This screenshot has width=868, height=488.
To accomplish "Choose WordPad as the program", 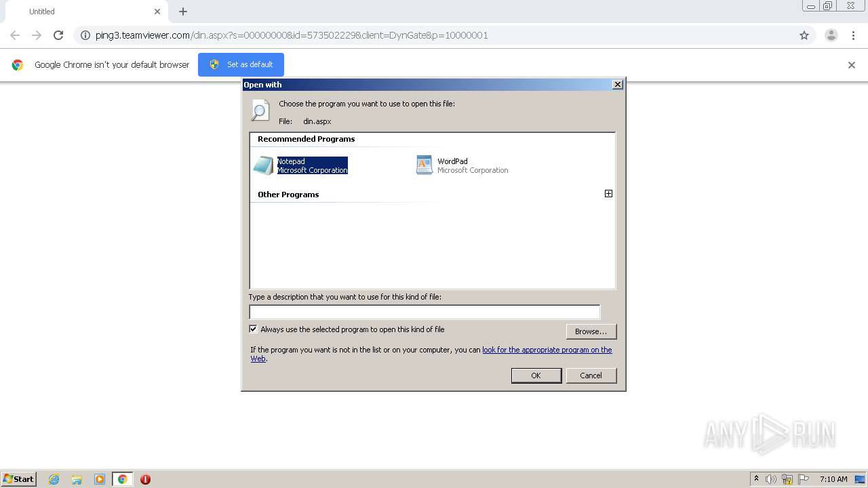I will pyautogui.click(x=462, y=165).
